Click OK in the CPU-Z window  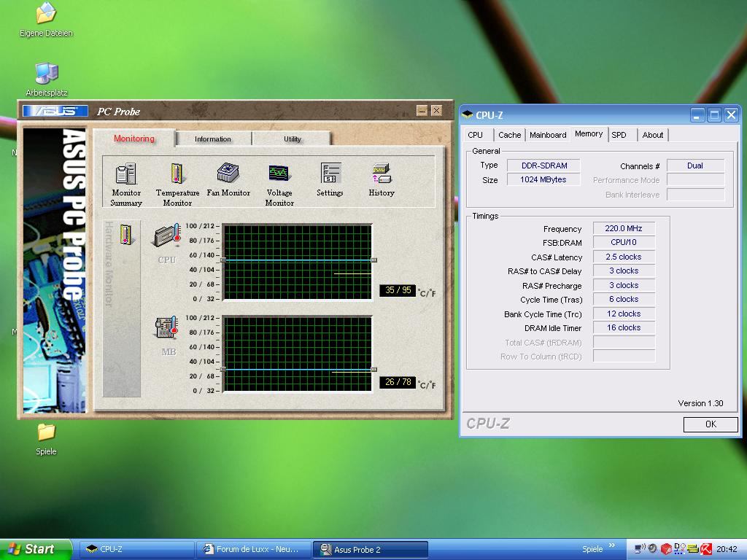[x=711, y=424]
